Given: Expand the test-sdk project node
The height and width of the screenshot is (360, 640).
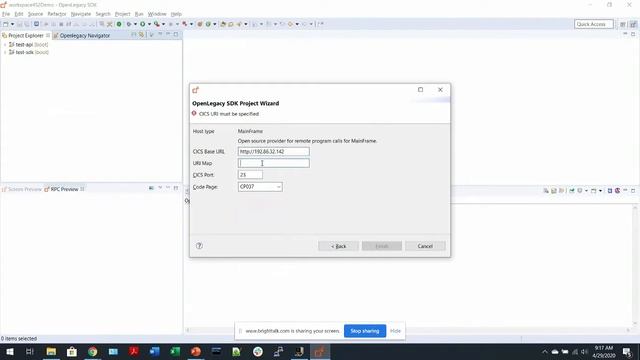Looking at the screenshot, I should (4, 52).
